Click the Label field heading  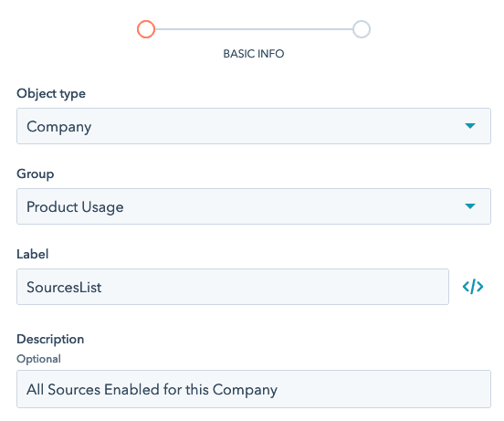tap(33, 254)
